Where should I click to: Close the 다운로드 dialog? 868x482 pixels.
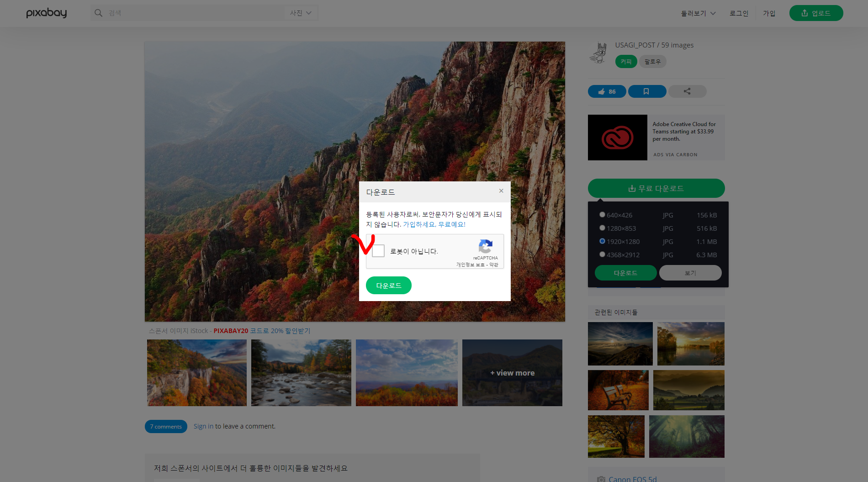501,191
